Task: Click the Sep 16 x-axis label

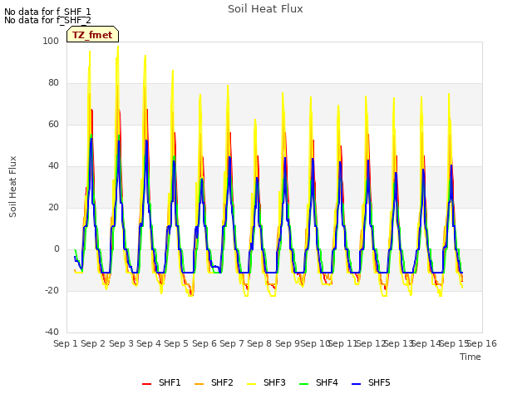Action: [482, 343]
